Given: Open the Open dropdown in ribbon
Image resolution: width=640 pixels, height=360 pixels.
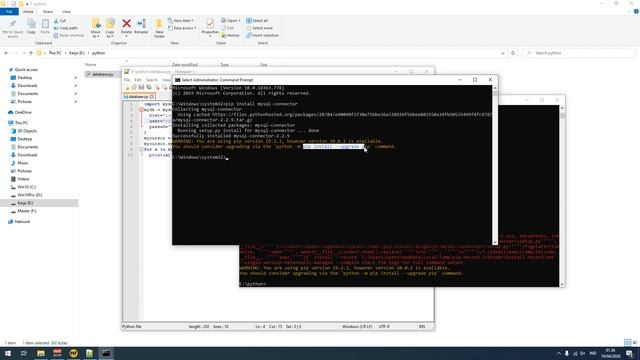Looking at the screenshot, I should point(230,21).
